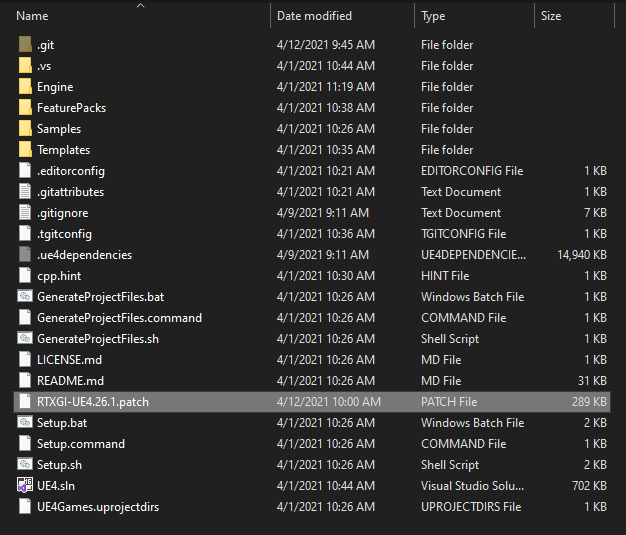Click the .git folder icon
This screenshot has width=626, height=535.
(26, 45)
